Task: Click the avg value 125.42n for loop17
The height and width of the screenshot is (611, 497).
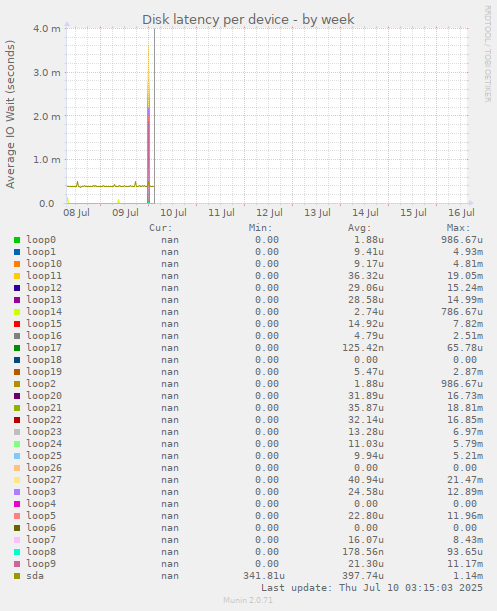Action: (363, 348)
